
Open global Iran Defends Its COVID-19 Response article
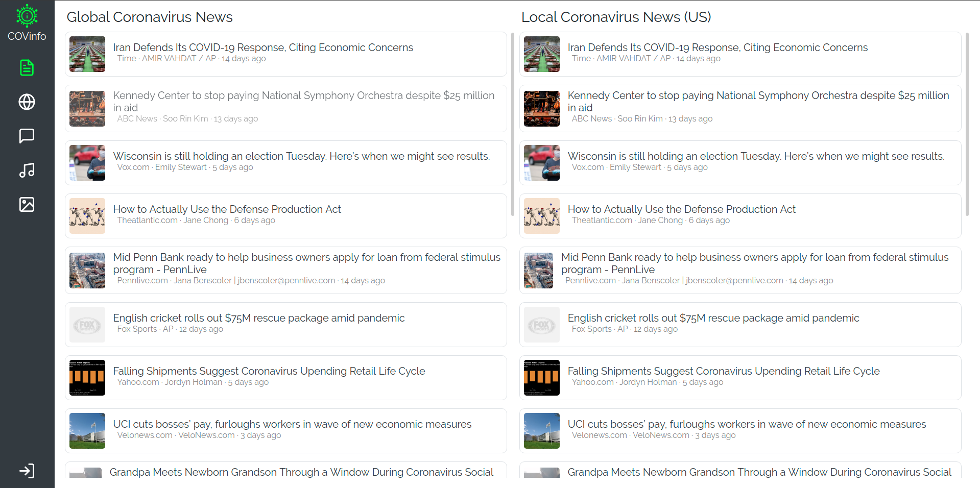coord(286,54)
